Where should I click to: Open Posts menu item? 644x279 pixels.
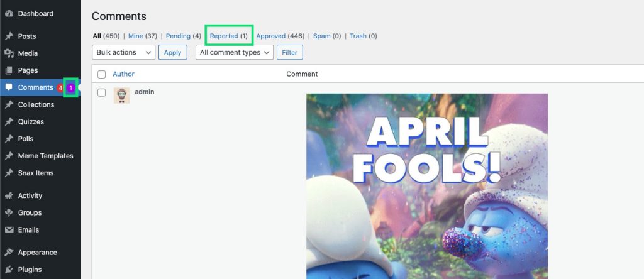click(x=27, y=36)
